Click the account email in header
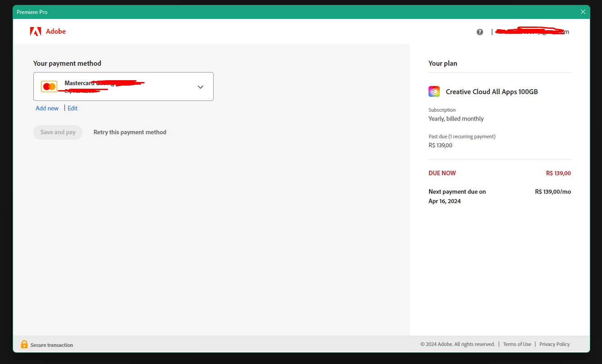The height and width of the screenshot is (364, 602). pos(533,32)
